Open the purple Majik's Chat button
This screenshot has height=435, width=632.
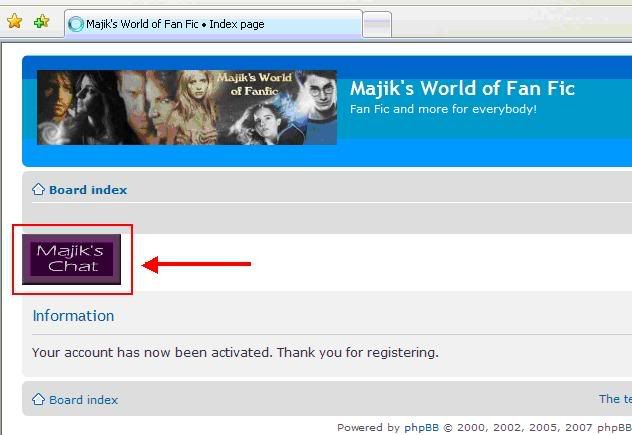(71, 259)
